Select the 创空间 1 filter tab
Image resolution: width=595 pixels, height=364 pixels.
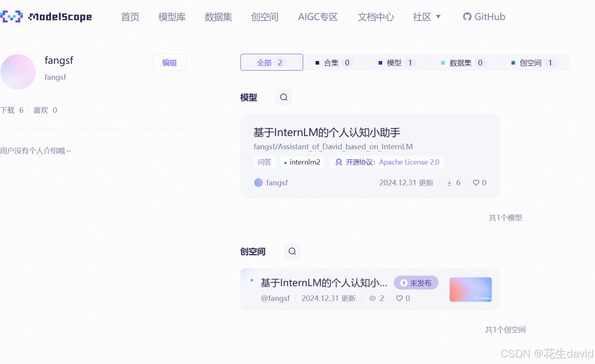click(533, 63)
